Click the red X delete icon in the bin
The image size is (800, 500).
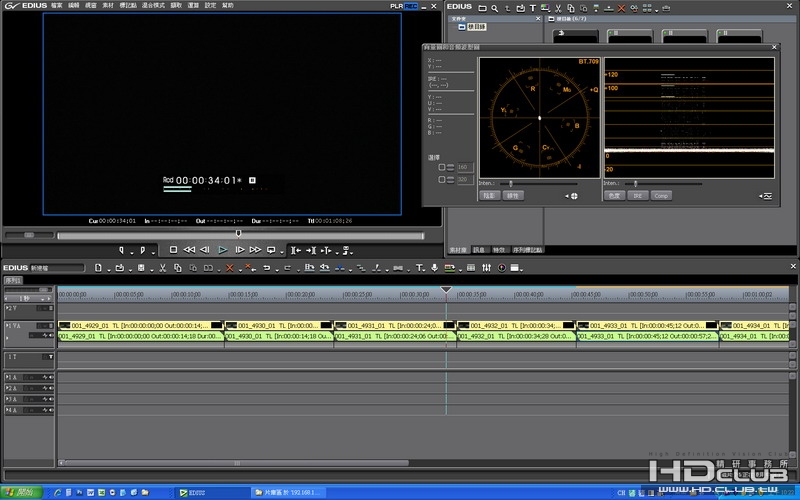click(621, 8)
